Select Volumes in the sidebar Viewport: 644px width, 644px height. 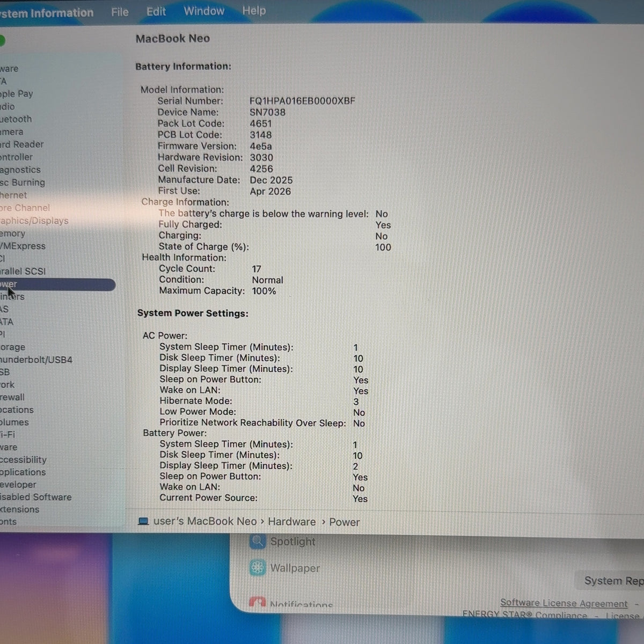click(x=14, y=422)
